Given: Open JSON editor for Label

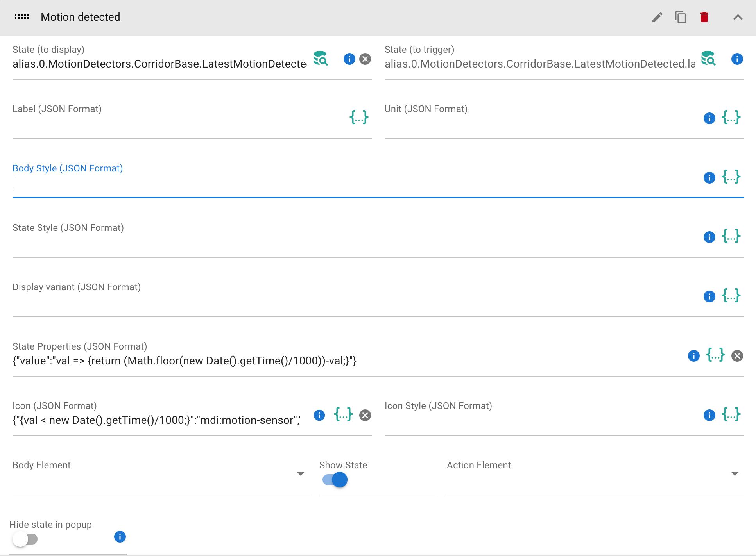Looking at the screenshot, I should pyautogui.click(x=359, y=117).
